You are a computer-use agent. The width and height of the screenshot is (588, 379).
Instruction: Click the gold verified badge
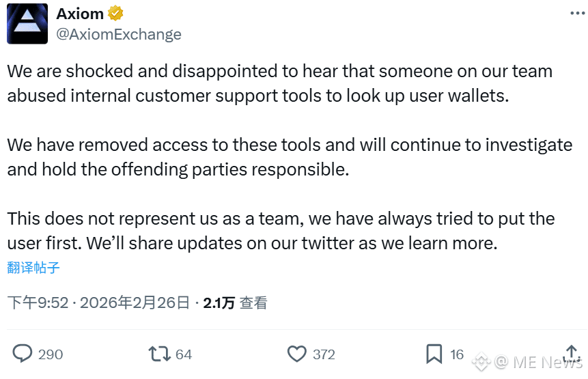click(x=115, y=14)
